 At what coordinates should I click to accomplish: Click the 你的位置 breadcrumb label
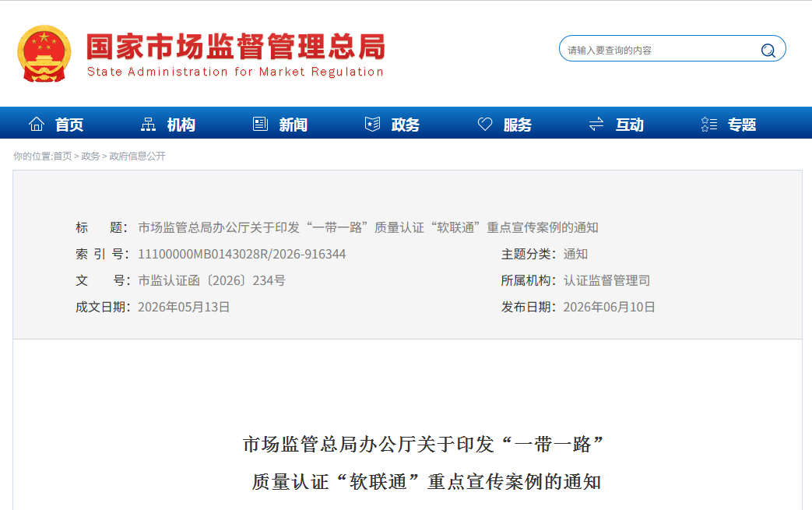coord(32,157)
